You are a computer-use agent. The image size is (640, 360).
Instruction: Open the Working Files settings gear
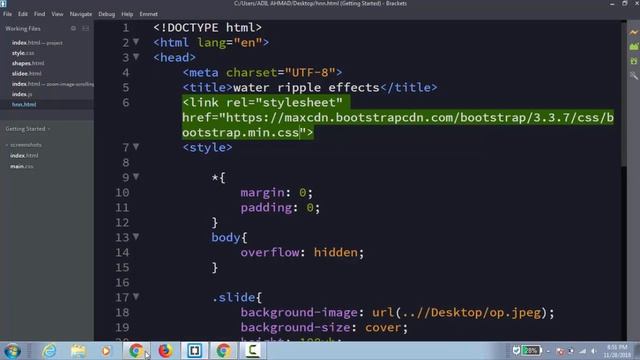click(x=73, y=29)
